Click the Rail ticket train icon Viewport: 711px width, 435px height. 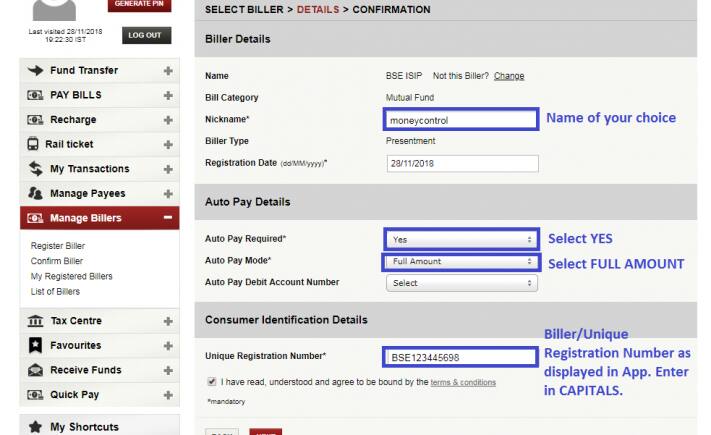click(x=33, y=144)
